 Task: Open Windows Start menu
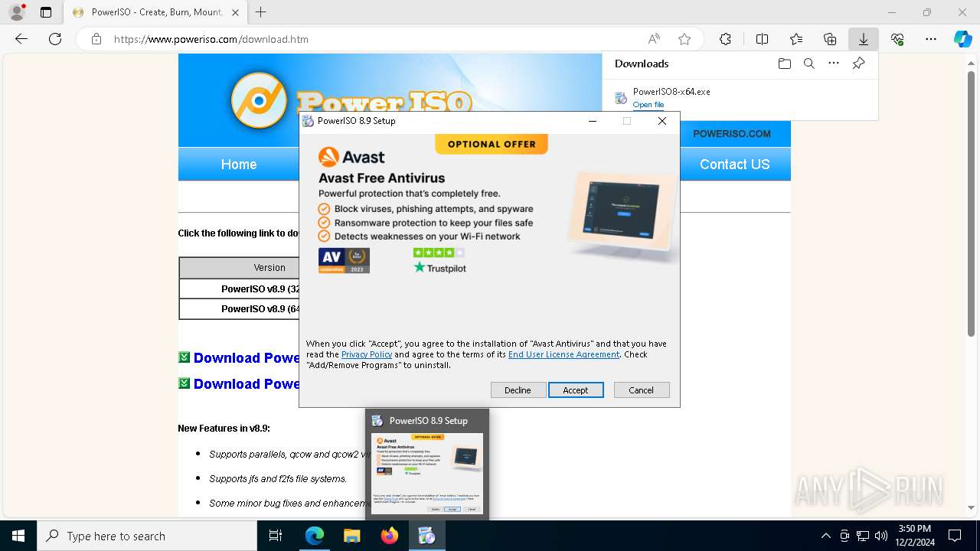coord(18,536)
